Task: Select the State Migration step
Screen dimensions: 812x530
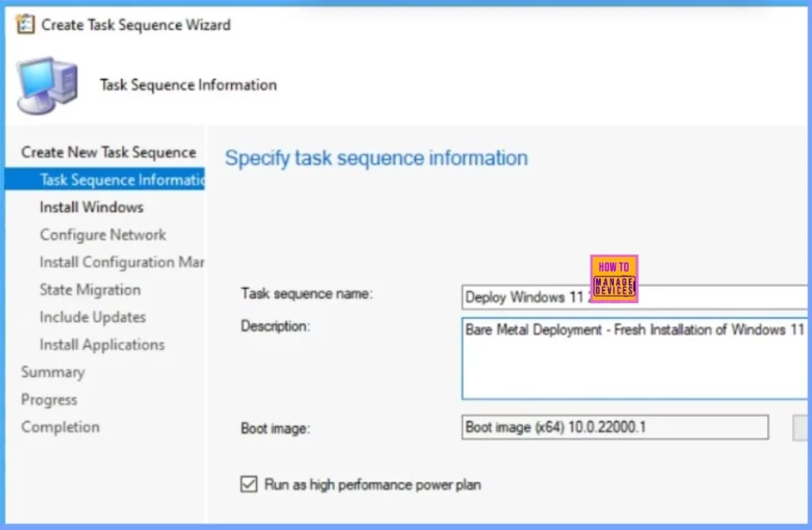Action: click(90, 290)
